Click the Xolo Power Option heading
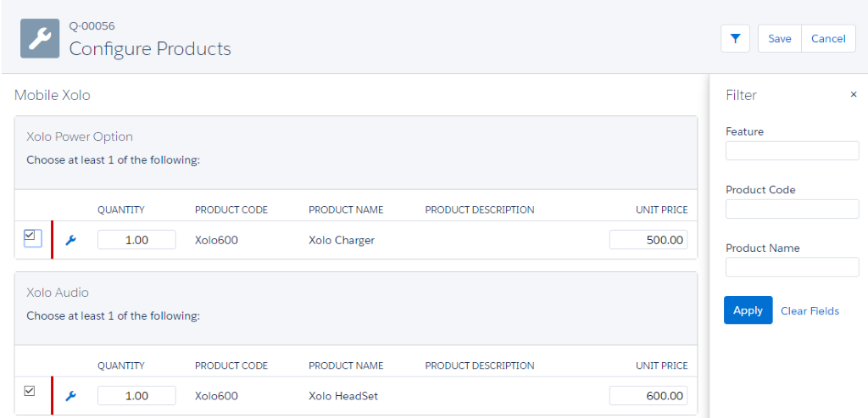868x418 pixels. click(x=80, y=137)
